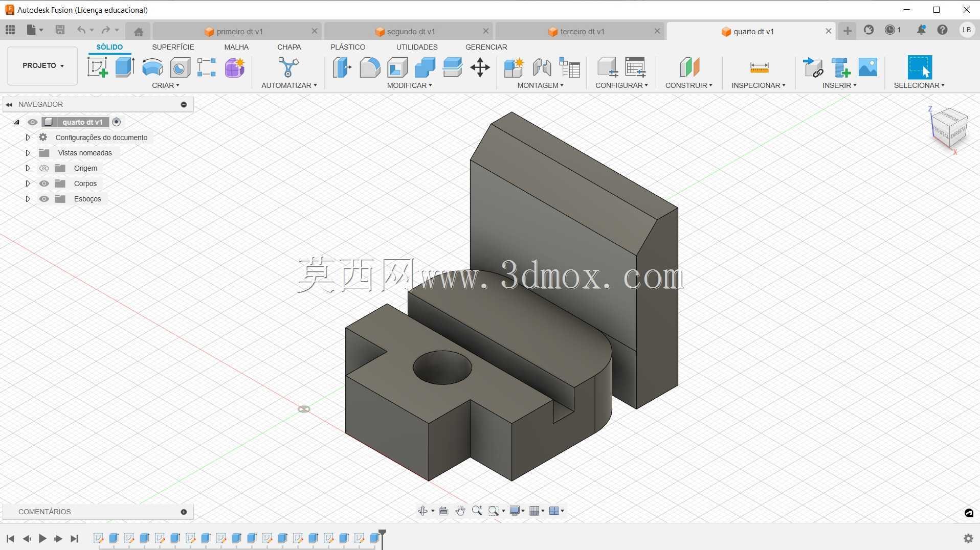Switch to the UTILIDADES tab
The image size is (980, 550).
pos(417,47)
